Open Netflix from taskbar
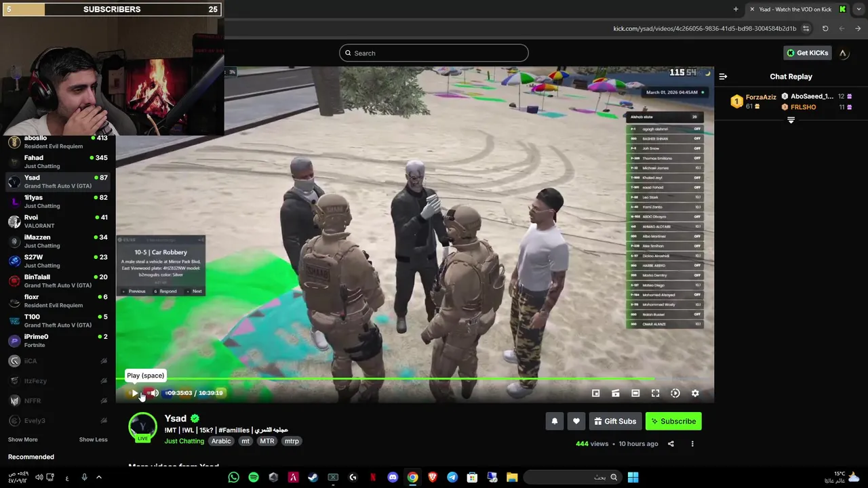Image resolution: width=868 pixels, height=488 pixels. tap(372, 477)
